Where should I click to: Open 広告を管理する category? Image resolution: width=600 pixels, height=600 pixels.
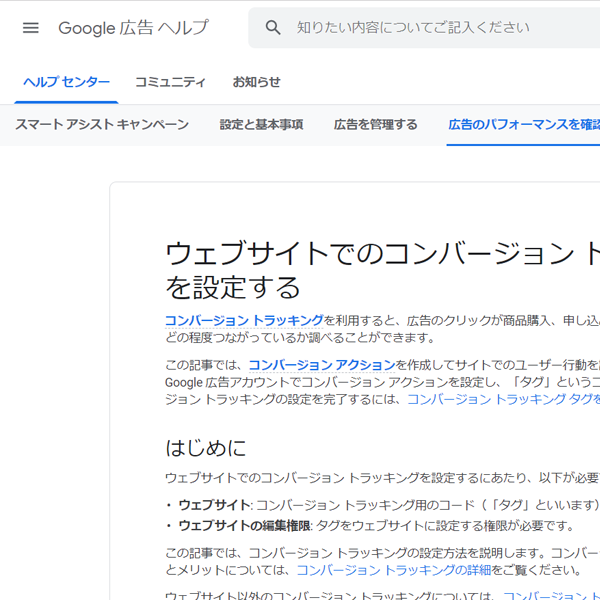pos(375,125)
